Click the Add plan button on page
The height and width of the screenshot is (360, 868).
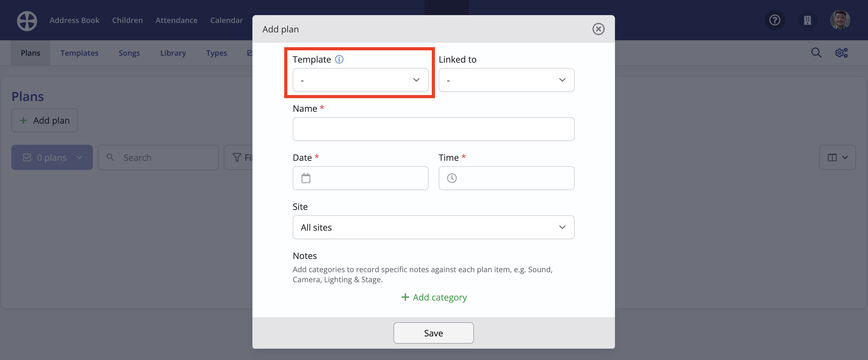pyautogui.click(x=44, y=120)
